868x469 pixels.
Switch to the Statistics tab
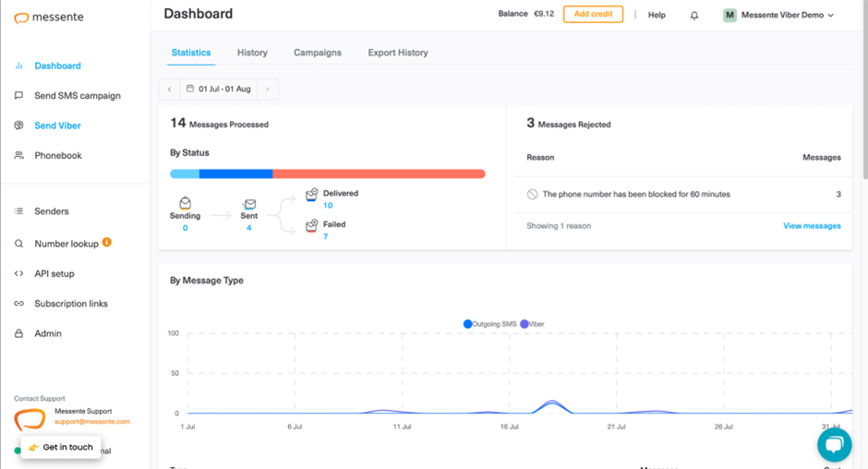coord(191,53)
